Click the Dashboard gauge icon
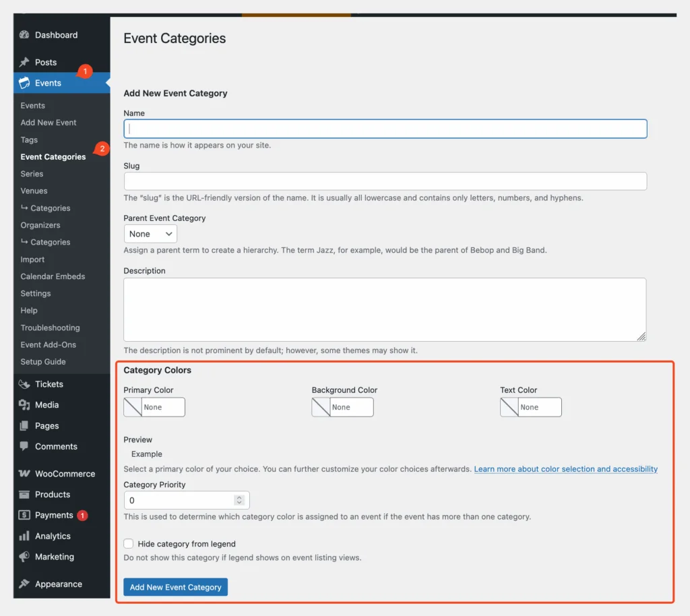Viewport: 690px width, 616px height. pyautogui.click(x=24, y=35)
